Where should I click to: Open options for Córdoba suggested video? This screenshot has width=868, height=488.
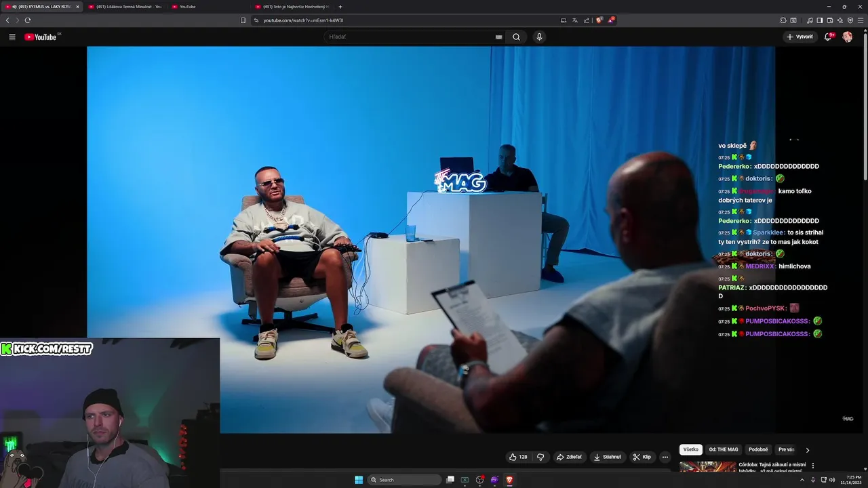pyautogui.click(x=813, y=466)
